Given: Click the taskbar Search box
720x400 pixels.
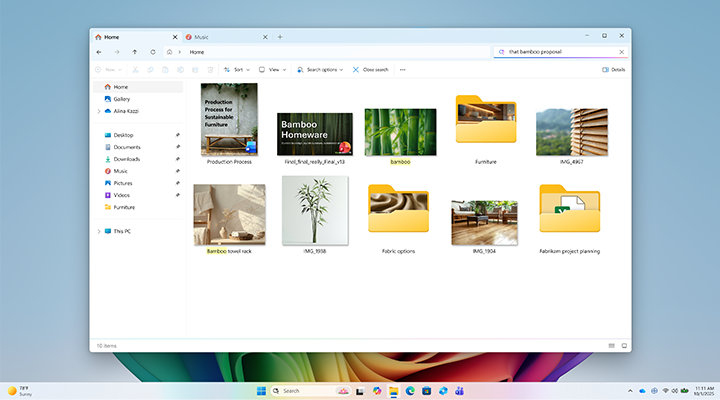Looking at the screenshot, I should coord(310,391).
